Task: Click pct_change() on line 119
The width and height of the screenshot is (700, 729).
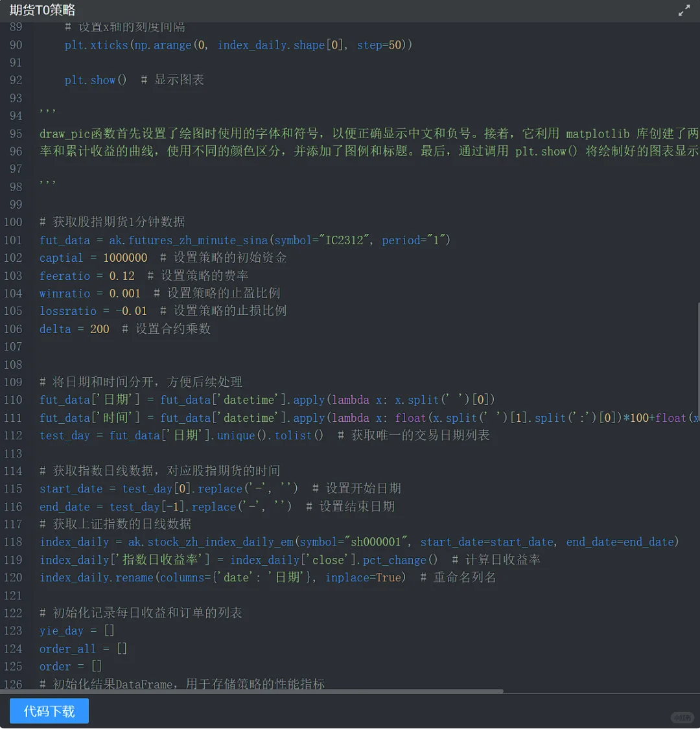Action: pos(400,560)
